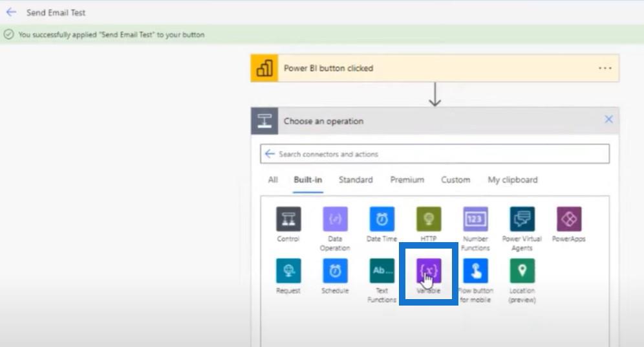Select the Number Functions connector icon
The image size is (644, 347).
tap(476, 219)
